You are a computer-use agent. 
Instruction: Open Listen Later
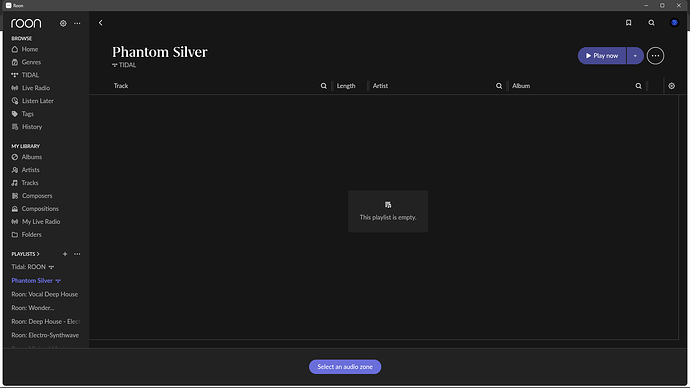pyautogui.click(x=33, y=101)
